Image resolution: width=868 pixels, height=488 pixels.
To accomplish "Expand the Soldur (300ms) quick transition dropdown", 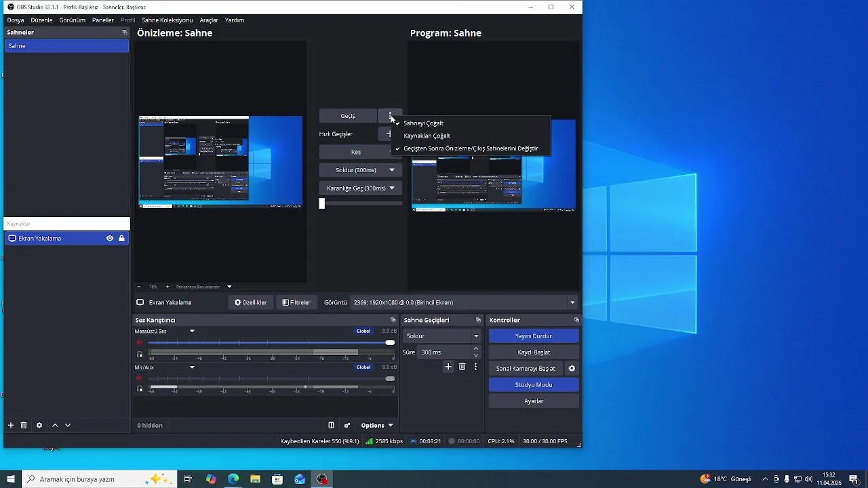I will pyautogui.click(x=392, y=170).
